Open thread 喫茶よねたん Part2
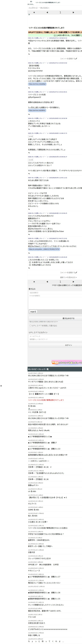Screen dimensions: 82x644 pyautogui.click(x=39, y=431)
